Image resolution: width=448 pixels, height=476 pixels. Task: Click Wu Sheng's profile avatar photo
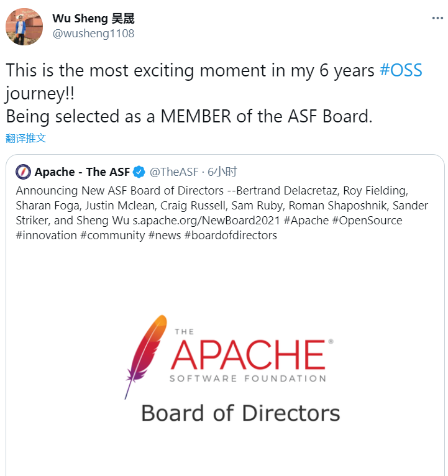[x=24, y=27]
